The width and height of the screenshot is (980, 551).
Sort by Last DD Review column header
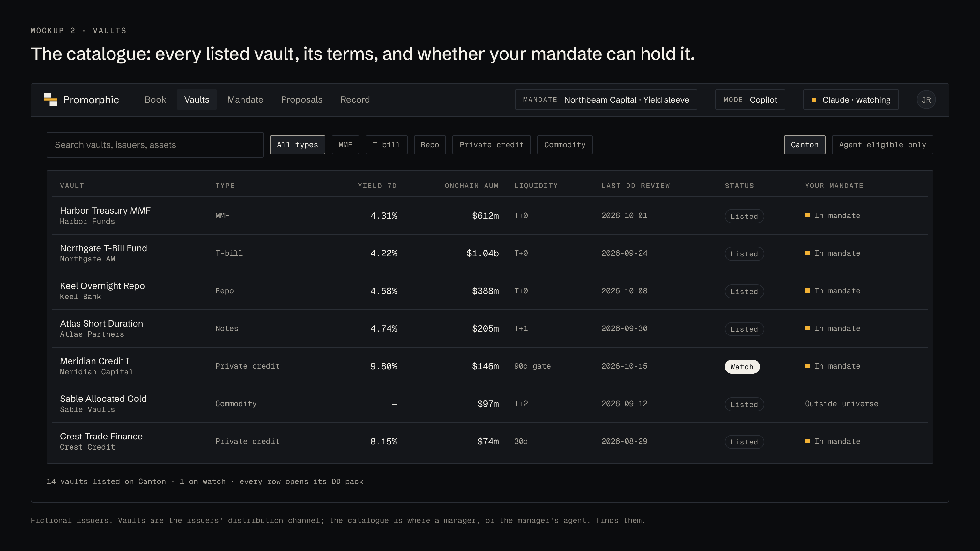[635, 186]
